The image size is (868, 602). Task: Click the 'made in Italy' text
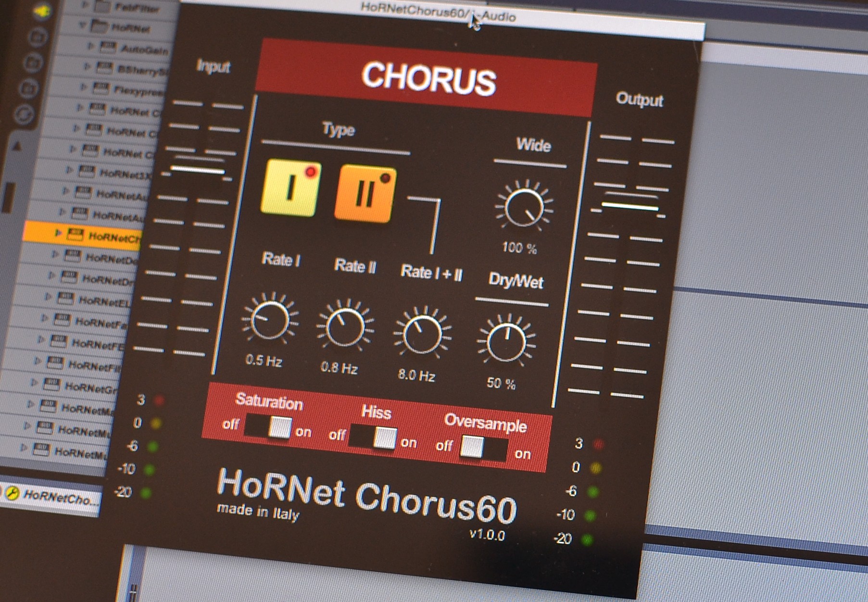click(x=258, y=512)
